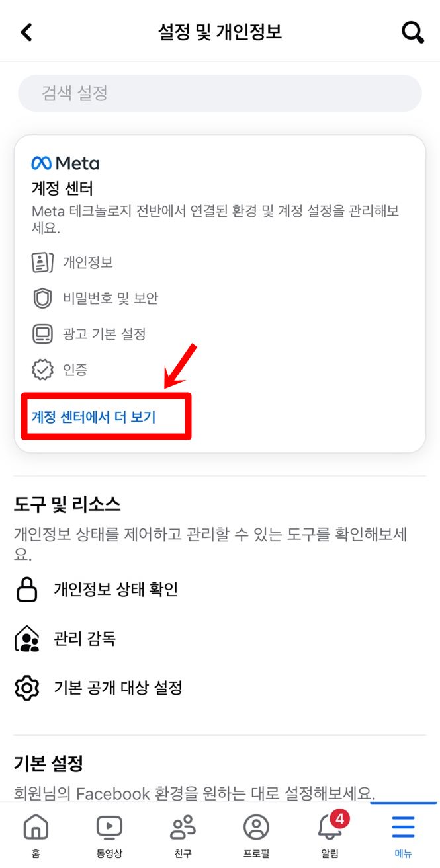
Task: Tap the padlock icon for 개인정보 상태 확인
Action: 27,589
